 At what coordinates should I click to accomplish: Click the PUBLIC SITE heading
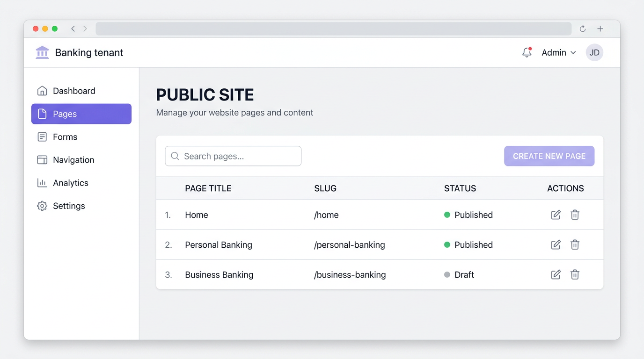205,95
